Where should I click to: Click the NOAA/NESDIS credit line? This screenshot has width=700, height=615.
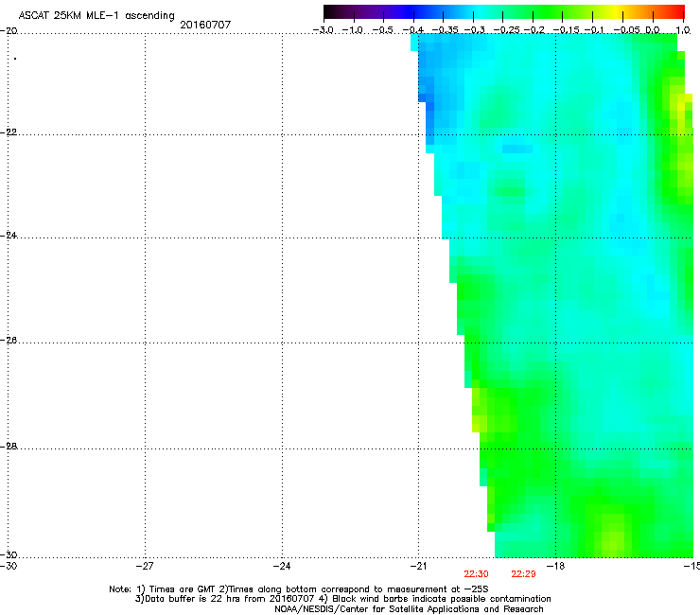click(409, 609)
